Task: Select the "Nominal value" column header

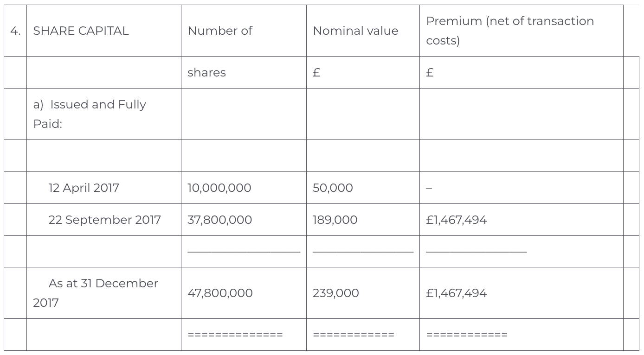Action: click(355, 31)
